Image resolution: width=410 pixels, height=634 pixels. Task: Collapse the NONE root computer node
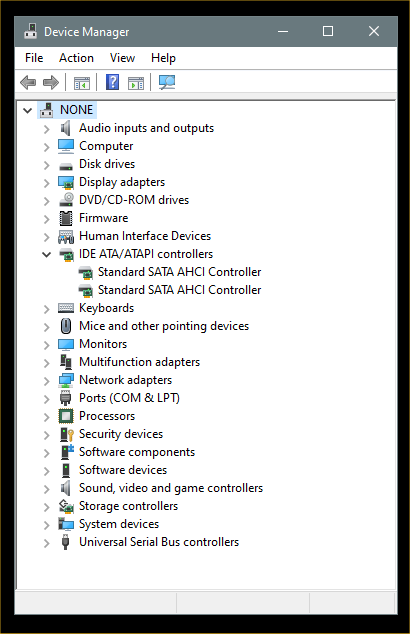pyautogui.click(x=27, y=110)
